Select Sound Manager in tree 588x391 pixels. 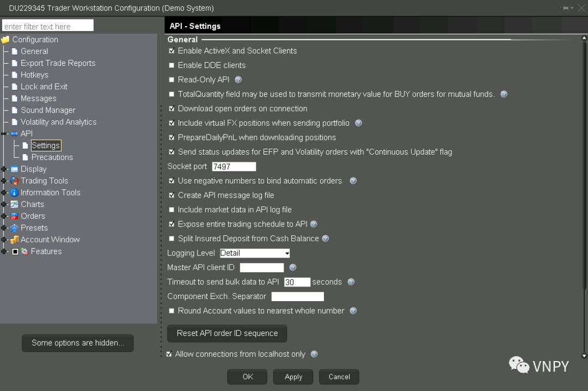47,111
